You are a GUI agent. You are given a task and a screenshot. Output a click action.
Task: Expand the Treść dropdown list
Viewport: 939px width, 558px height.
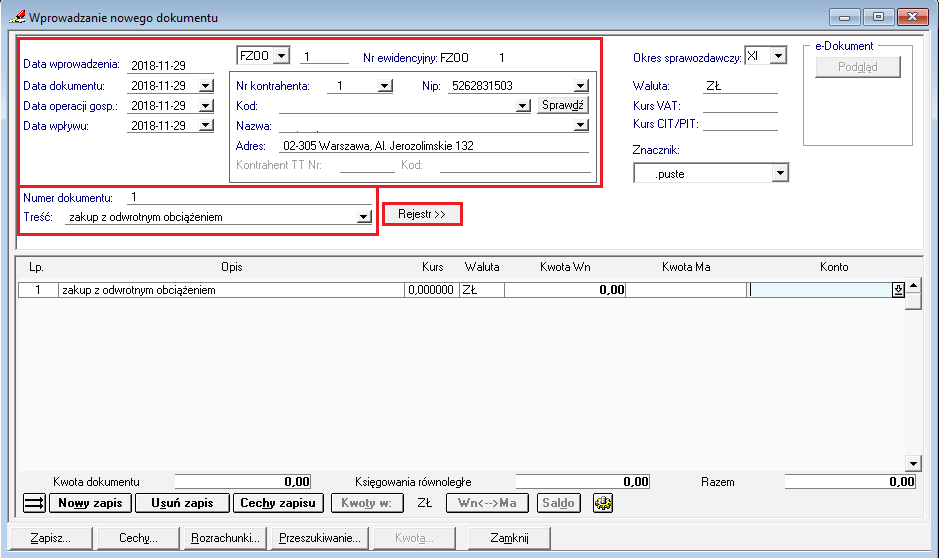coord(364,217)
